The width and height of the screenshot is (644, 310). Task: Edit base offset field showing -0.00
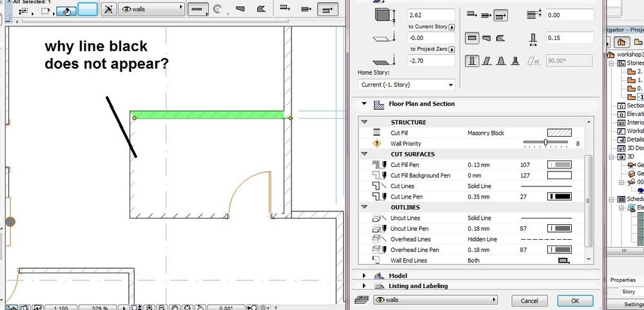431,38
